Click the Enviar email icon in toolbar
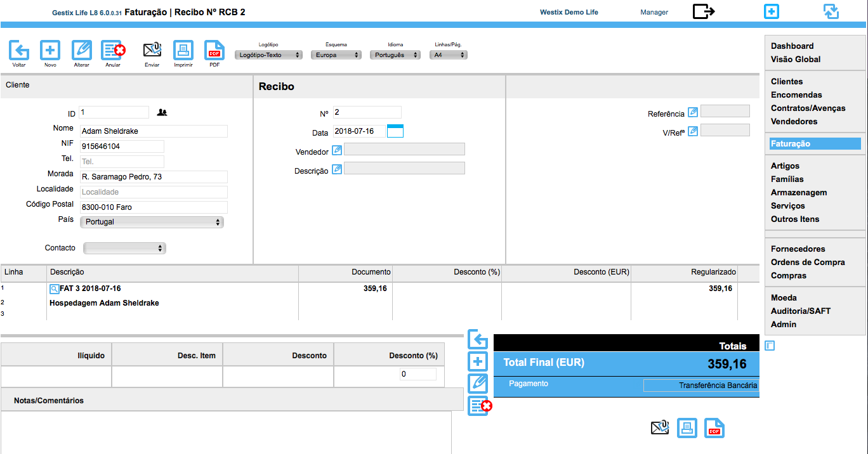Viewport: 868px width, 454px height. pos(152,50)
